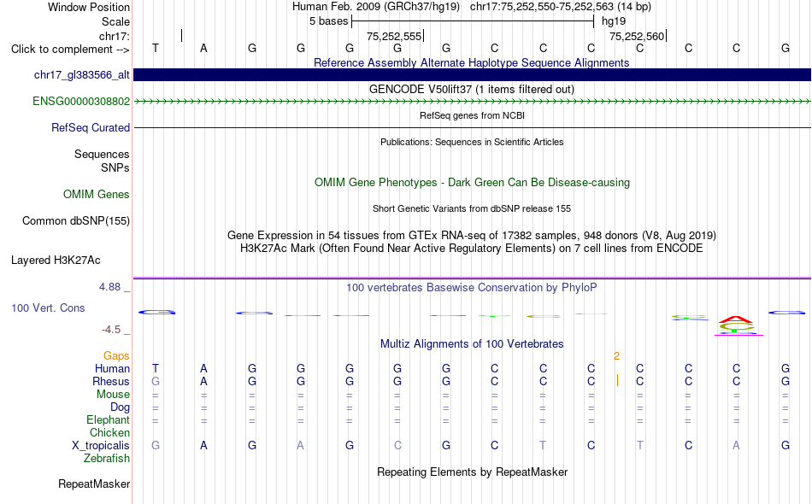Open the GENCODE V50lift37 track title
The height and width of the screenshot is (504, 812).
click(472, 90)
